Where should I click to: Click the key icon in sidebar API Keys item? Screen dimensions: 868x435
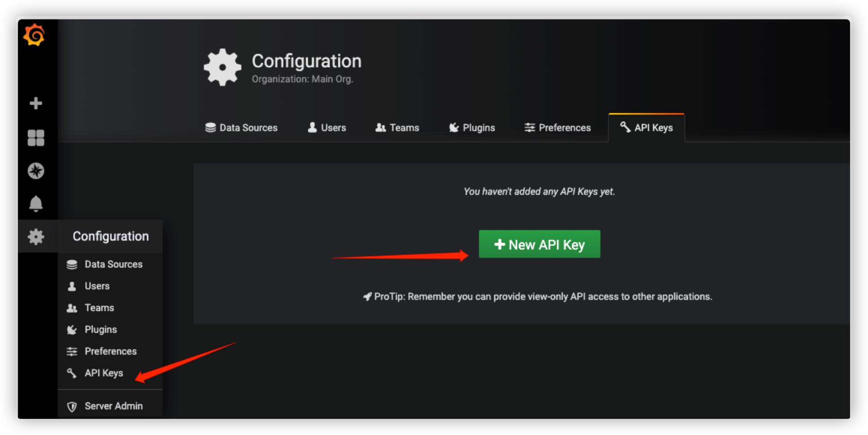tap(72, 373)
